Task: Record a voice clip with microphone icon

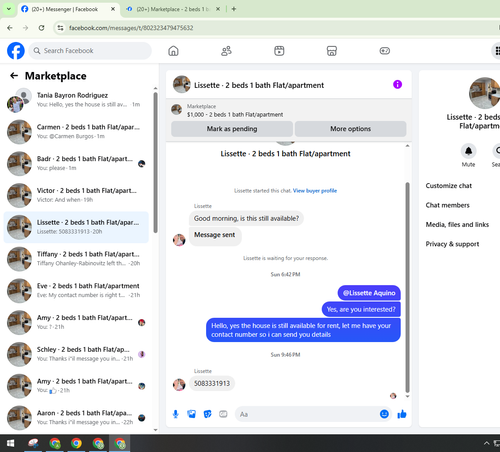Action: point(176,414)
